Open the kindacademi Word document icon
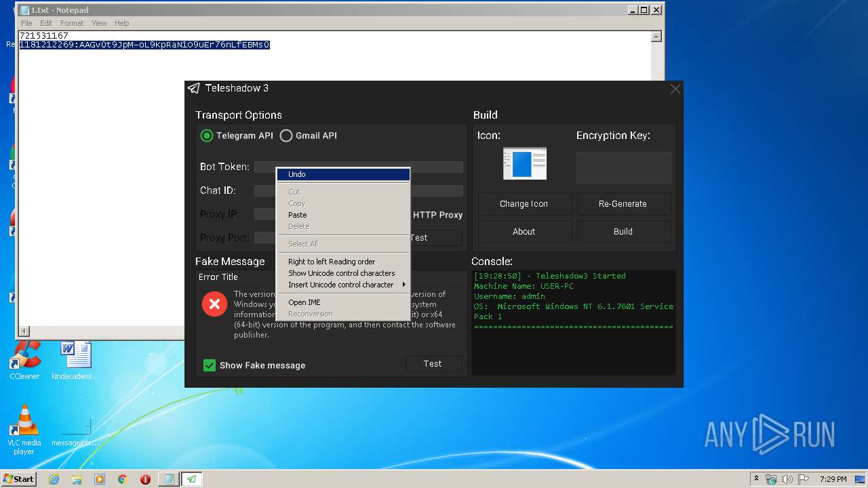This screenshot has width=868, height=488. [x=75, y=361]
